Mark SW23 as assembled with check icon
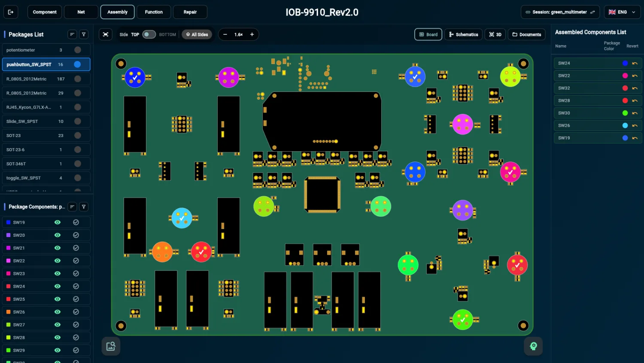The width and height of the screenshot is (644, 363). [76, 273]
